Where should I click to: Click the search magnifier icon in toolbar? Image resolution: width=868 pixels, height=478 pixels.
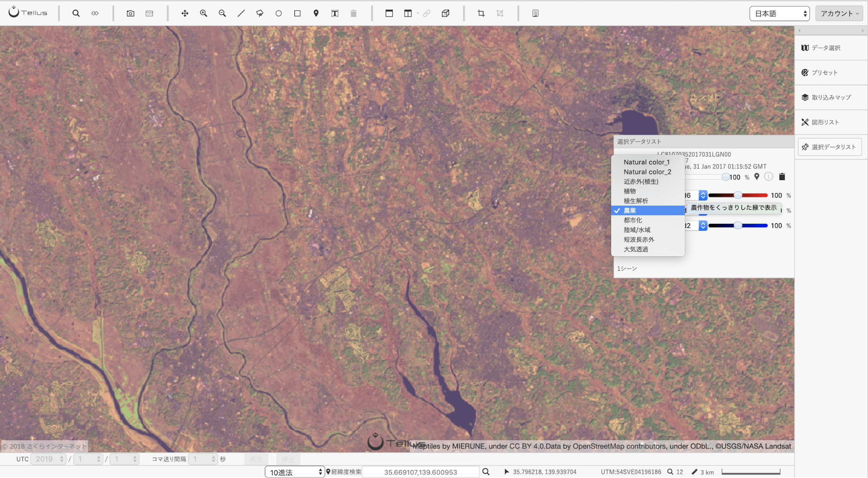(76, 13)
